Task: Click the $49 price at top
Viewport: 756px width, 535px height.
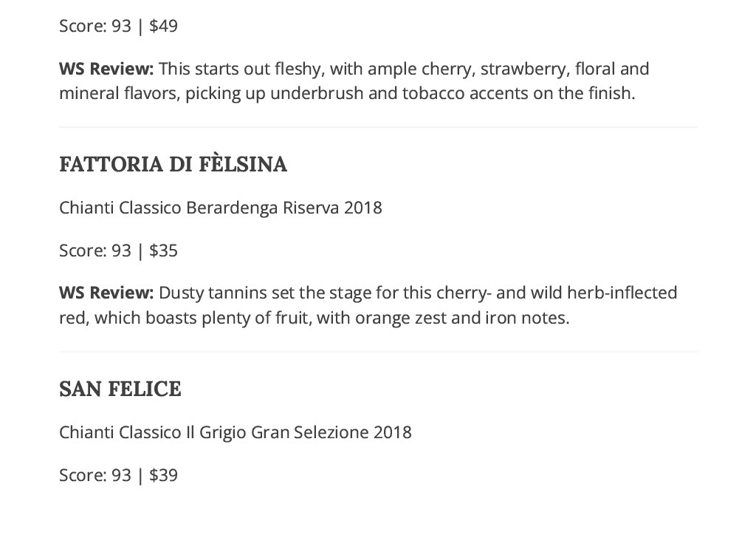Action: (x=163, y=26)
